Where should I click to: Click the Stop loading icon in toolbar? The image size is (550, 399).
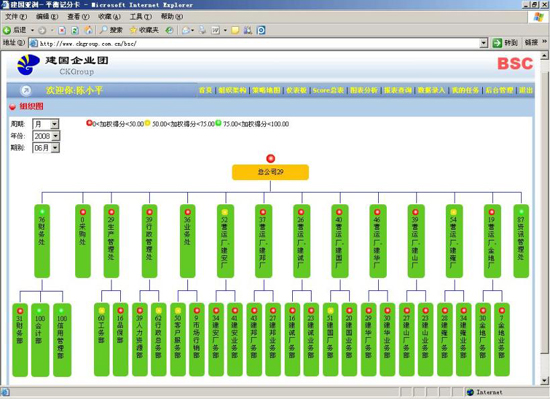pyautogui.click(x=62, y=30)
